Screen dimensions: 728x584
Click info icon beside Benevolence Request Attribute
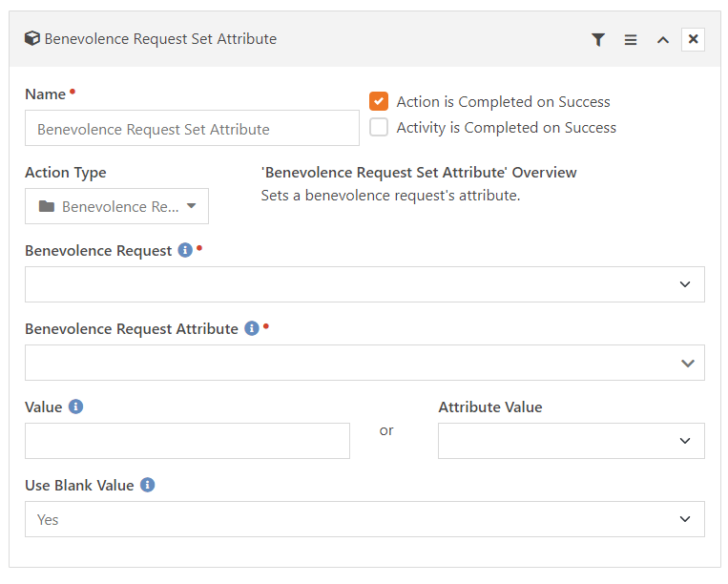click(x=252, y=328)
